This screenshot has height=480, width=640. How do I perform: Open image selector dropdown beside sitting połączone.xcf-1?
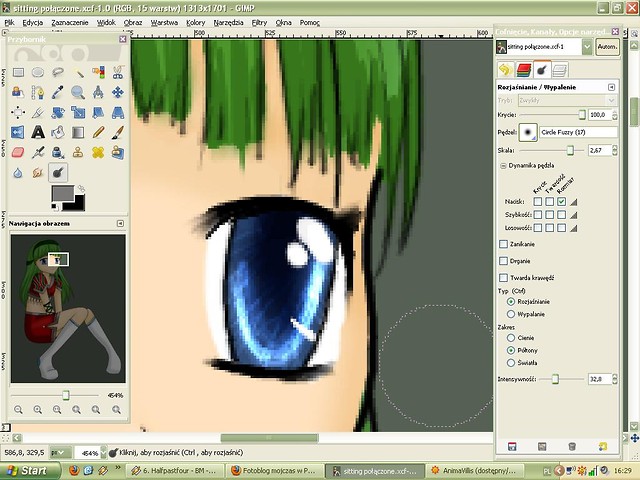tap(587, 47)
